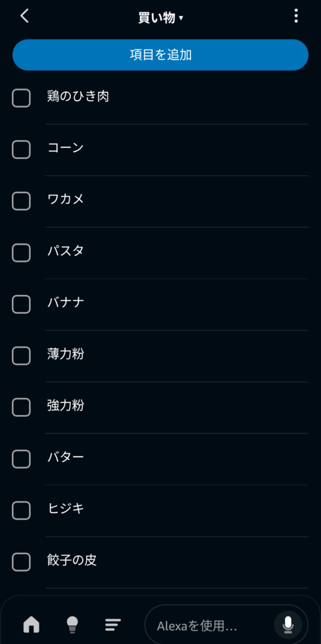Check off コーン item
Viewport: 321px width, 644px height.
pos(21,150)
